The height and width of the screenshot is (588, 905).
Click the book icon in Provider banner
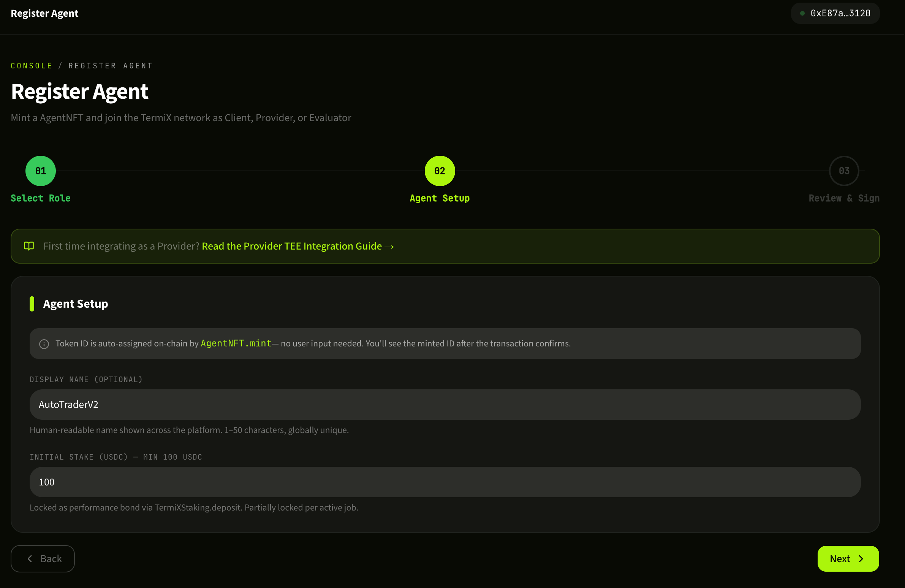pyautogui.click(x=29, y=246)
